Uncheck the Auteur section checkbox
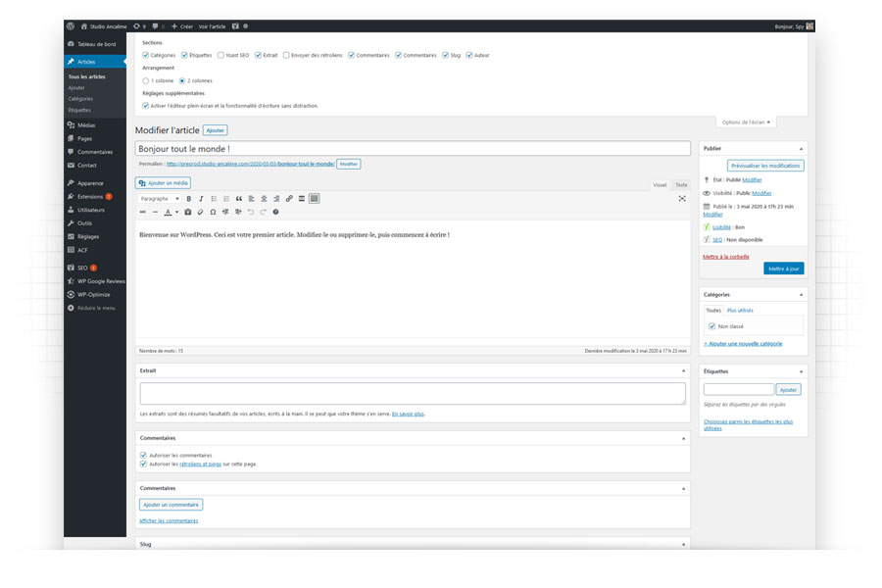 (x=469, y=55)
